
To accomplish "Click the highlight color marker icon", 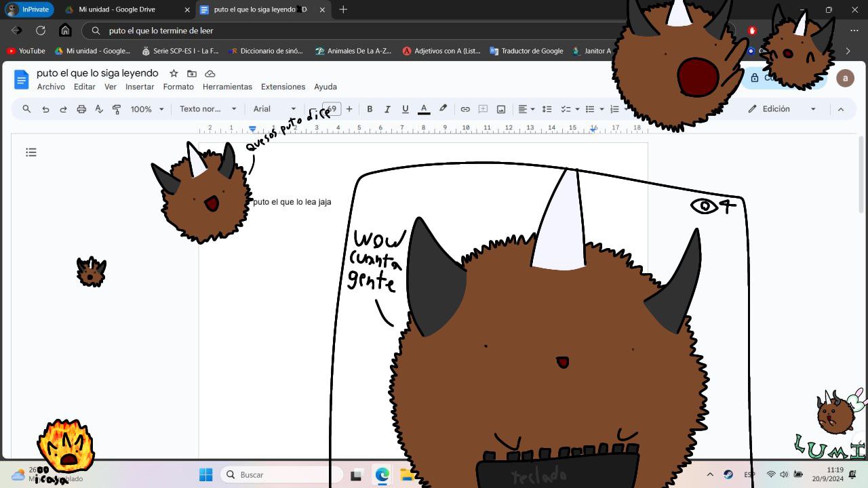I will [x=443, y=108].
